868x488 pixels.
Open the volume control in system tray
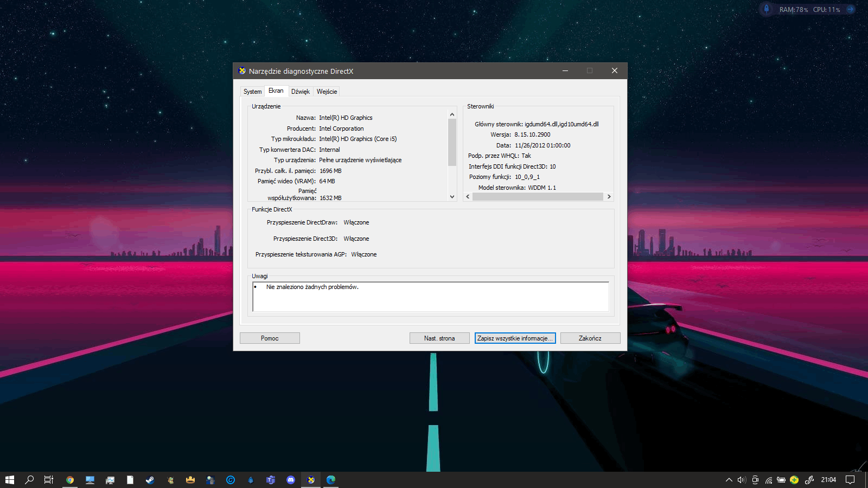click(x=742, y=480)
